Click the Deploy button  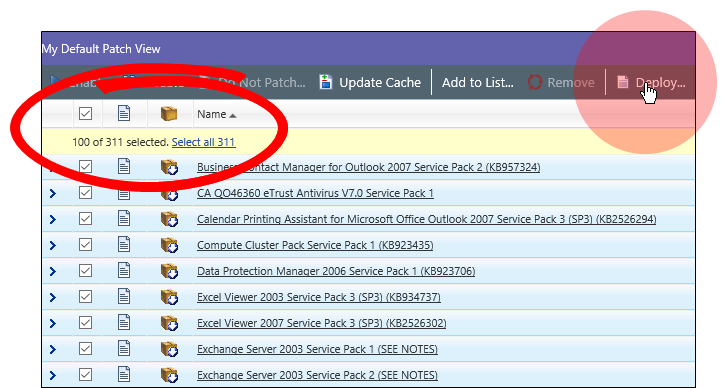point(651,83)
